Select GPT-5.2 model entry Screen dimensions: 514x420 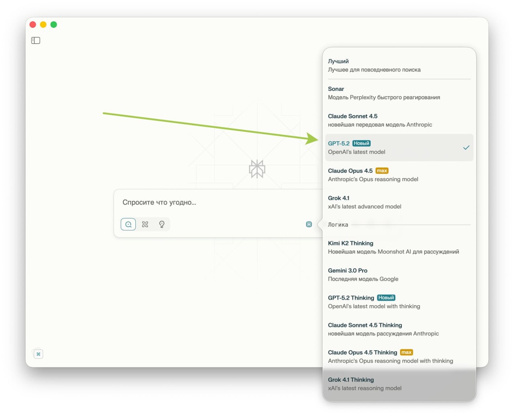click(x=399, y=147)
